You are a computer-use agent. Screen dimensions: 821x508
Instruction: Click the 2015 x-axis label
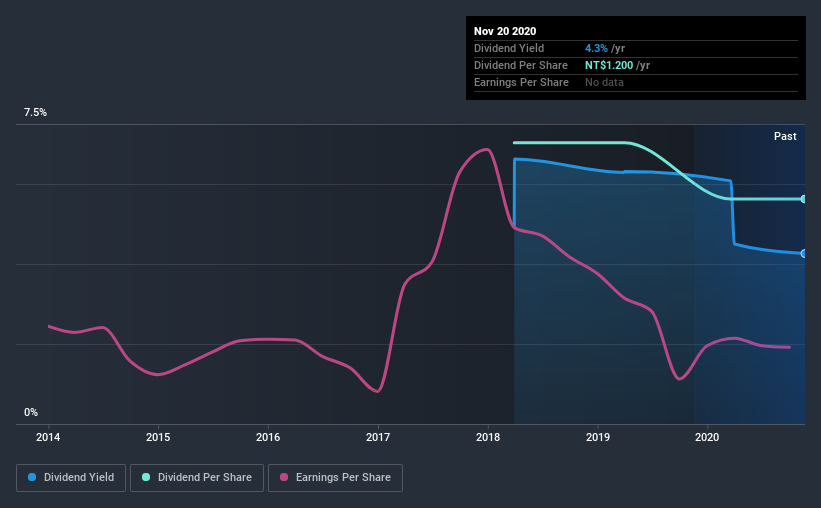coord(158,437)
